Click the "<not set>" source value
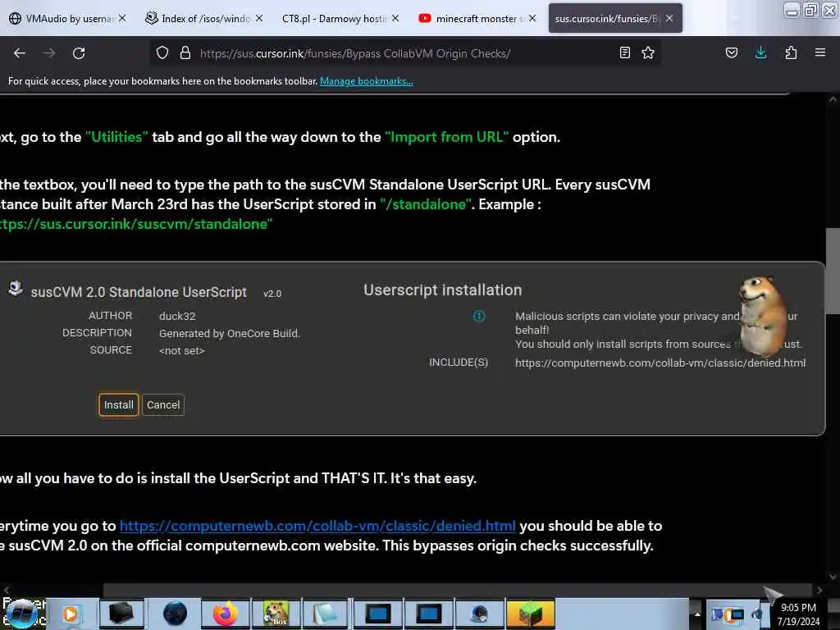The height and width of the screenshot is (630, 840). coord(181,351)
